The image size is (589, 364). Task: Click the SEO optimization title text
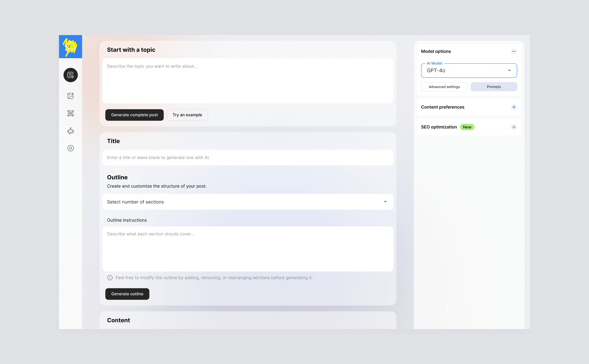click(439, 127)
